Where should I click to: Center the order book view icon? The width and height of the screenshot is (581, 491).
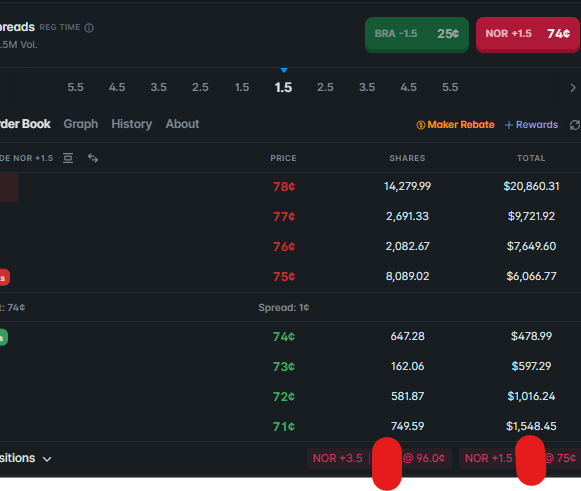pos(68,158)
